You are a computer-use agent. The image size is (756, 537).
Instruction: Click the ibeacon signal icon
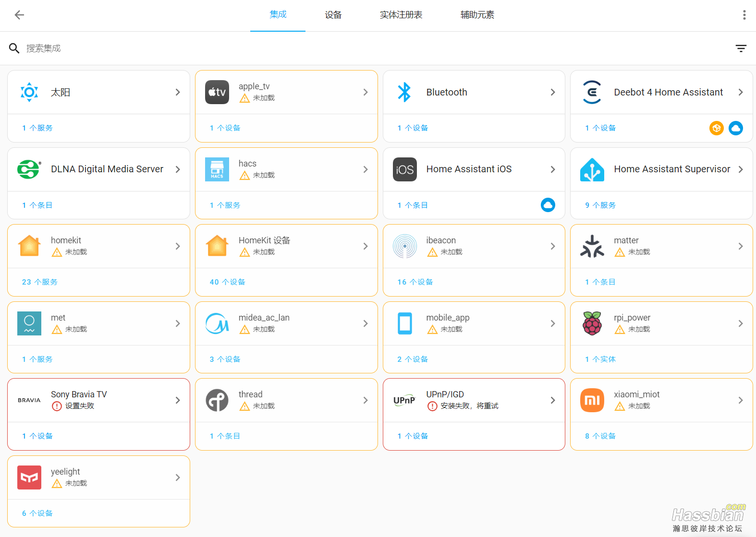point(404,246)
